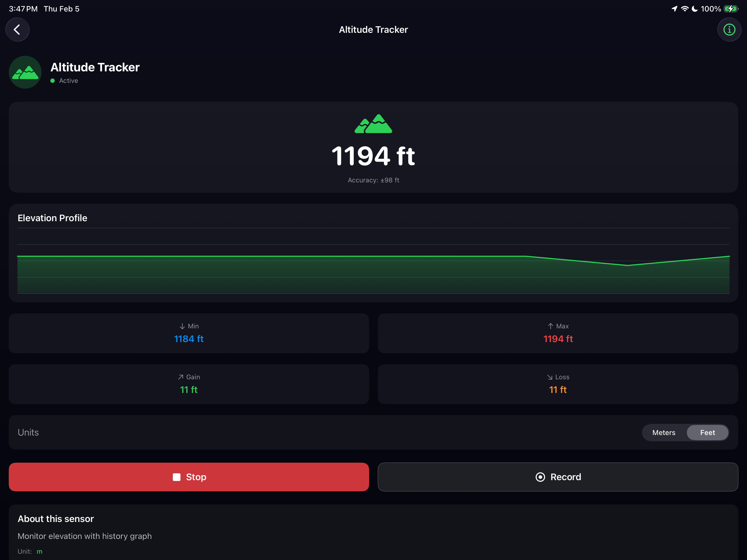The image size is (747, 560).
Task: Click the Elevation Profile heading
Action: (52, 218)
